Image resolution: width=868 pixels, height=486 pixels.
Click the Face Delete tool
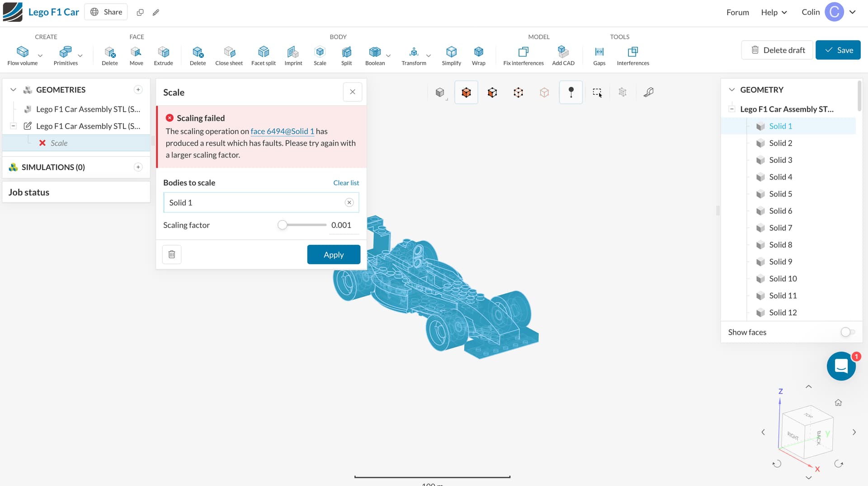pos(110,55)
